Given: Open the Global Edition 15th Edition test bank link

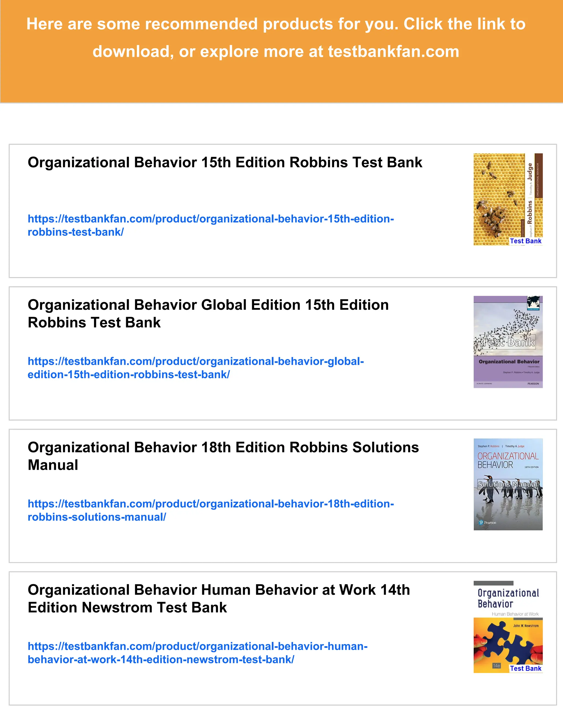Looking at the screenshot, I should coord(195,362).
